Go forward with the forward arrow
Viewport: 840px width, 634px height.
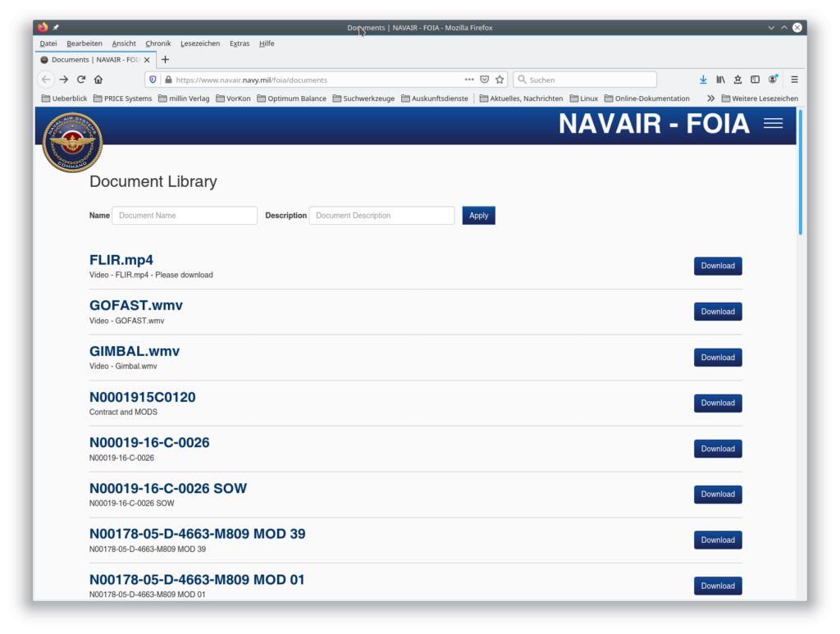click(64, 80)
